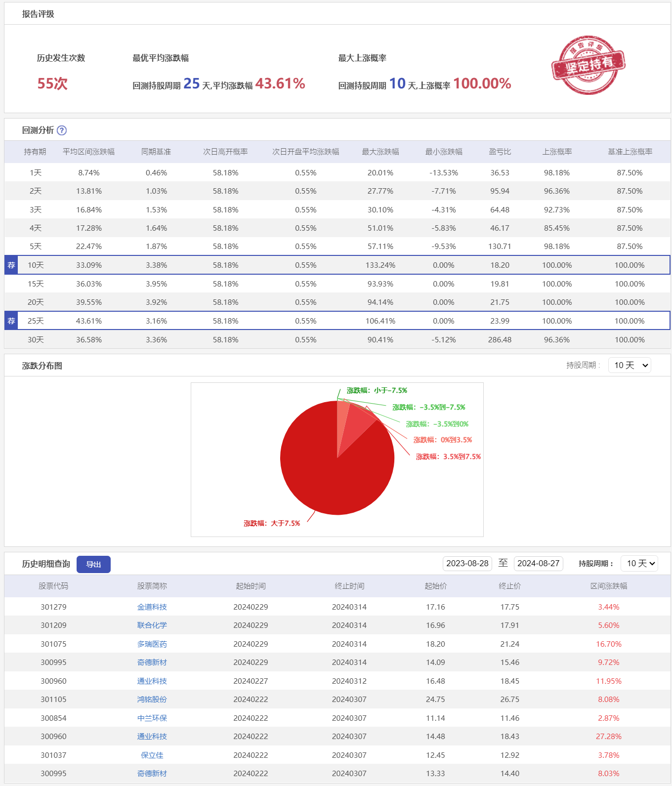Open the 联合化学 stock link

tap(152, 625)
